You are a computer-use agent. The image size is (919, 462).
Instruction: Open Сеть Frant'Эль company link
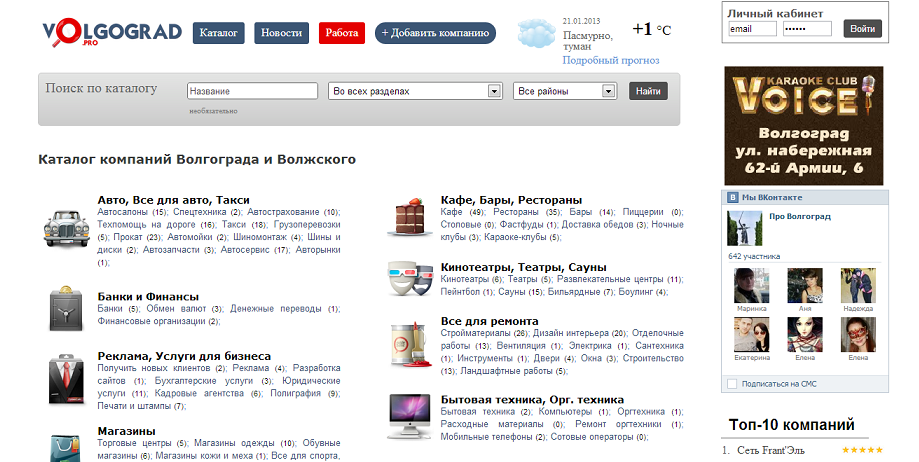click(x=771, y=450)
